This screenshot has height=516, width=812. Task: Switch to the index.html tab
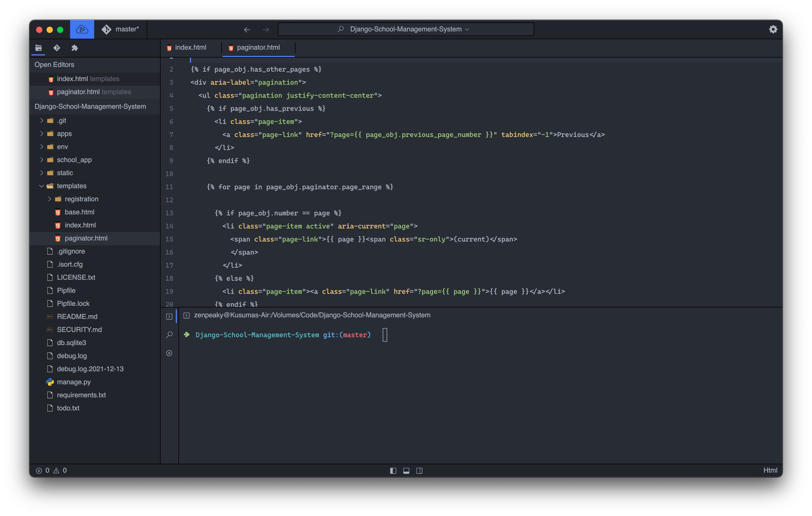[x=190, y=48]
